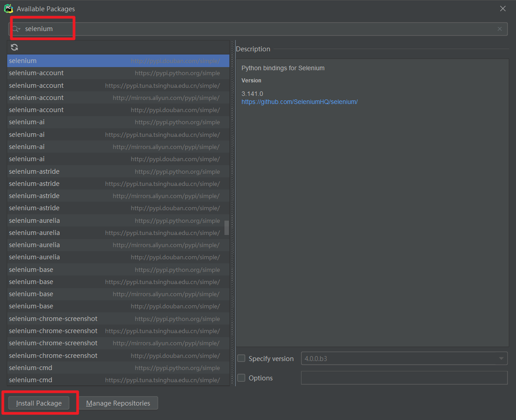Viewport: 516px width, 420px height.
Task: Select selenium-base from aliyun mirror
Action: click(x=118, y=294)
